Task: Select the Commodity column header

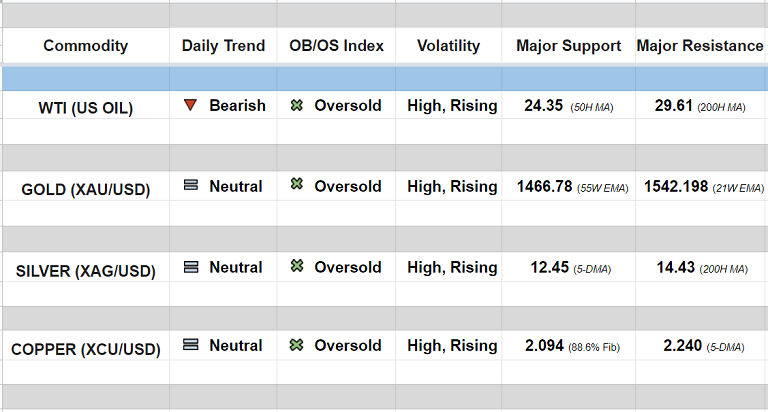Action: 86,46
